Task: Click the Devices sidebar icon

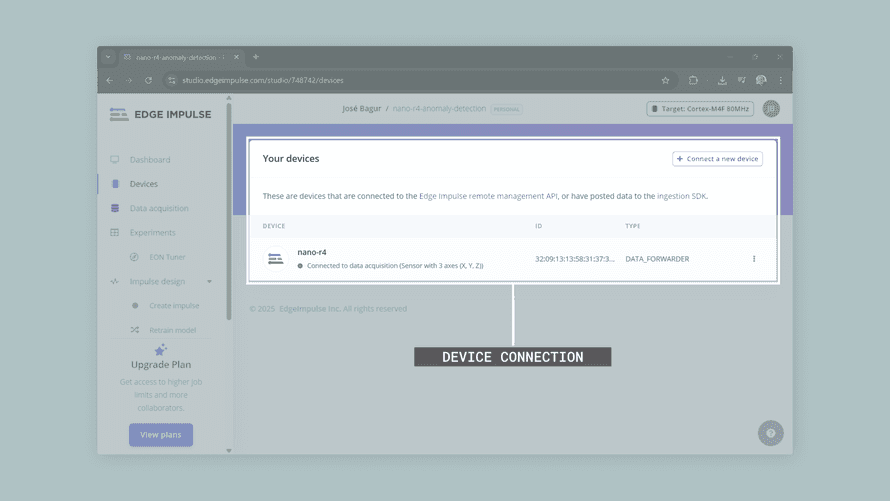Action: (x=115, y=184)
